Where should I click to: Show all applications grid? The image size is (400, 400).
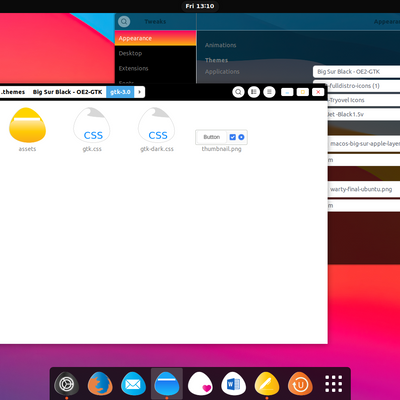tap(333, 384)
